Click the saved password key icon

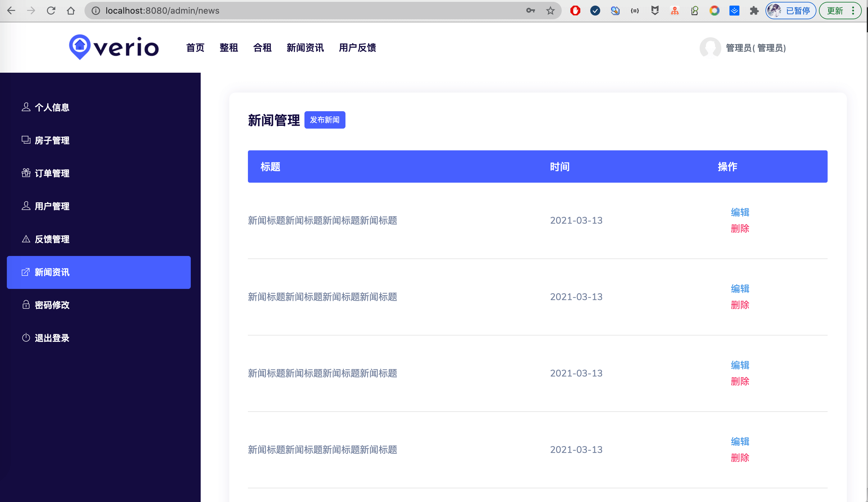[x=530, y=11]
